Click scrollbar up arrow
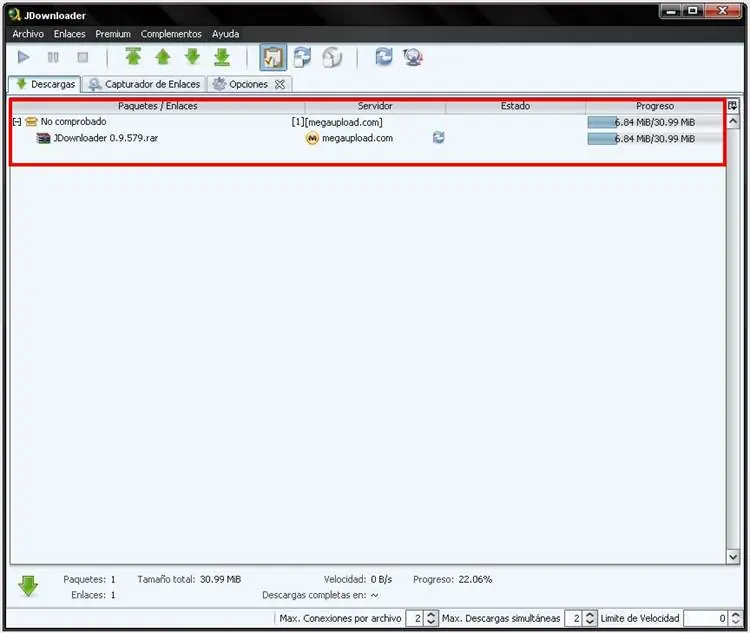The height and width of the screenshot is (633, 750). [x=733, y=122]
